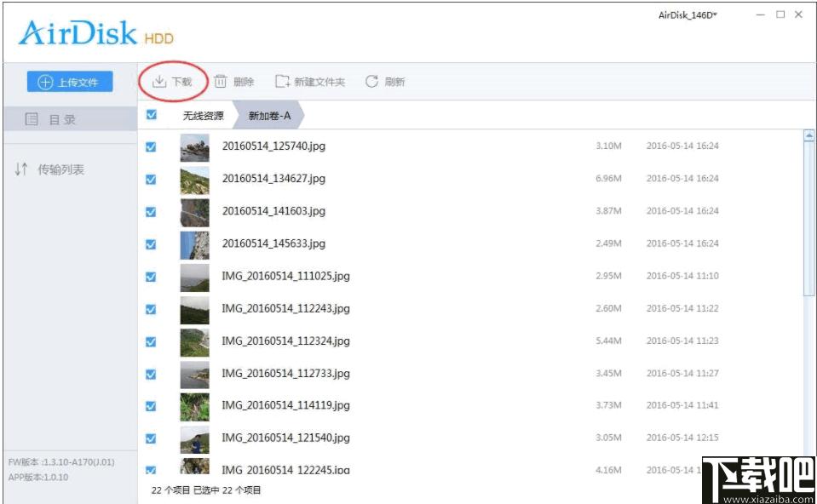Image resolution: width=817 pixels, height=504 pixels.
Task: Select file name 20160514_125740.jpg
Action: point(273,146)
